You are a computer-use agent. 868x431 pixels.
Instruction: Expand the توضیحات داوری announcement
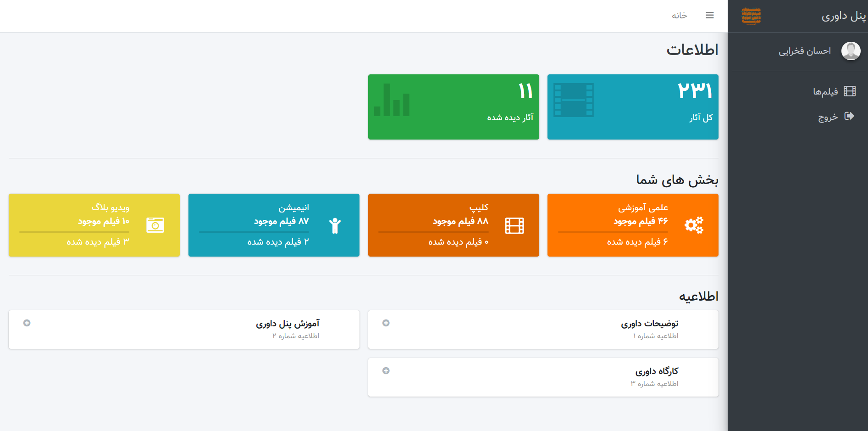[386, 323]
